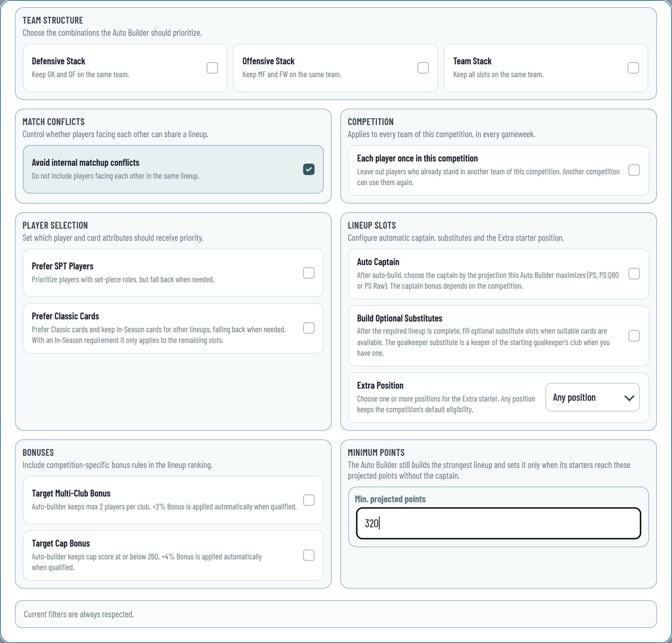Click 'Keep MF and FW on the same team.' text
Image resolution: width=672 pixels, height=643 pixels.
(x=292, y=75)
